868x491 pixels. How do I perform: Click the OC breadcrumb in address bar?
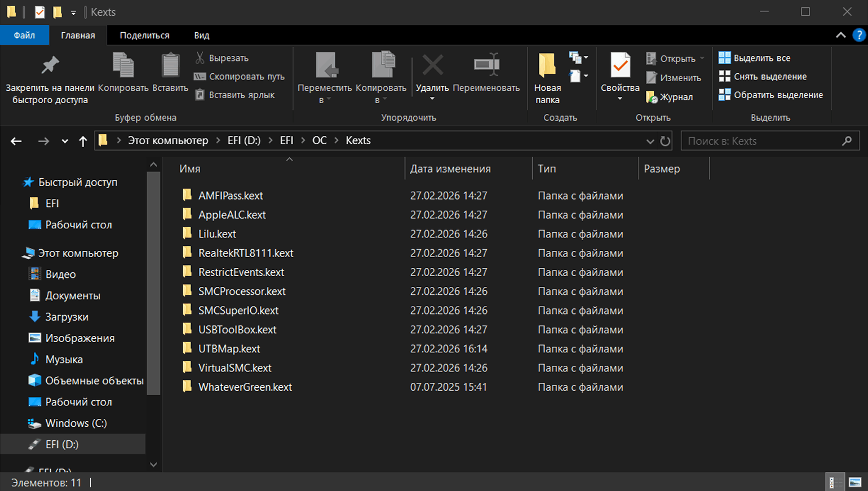click(320, 140)
